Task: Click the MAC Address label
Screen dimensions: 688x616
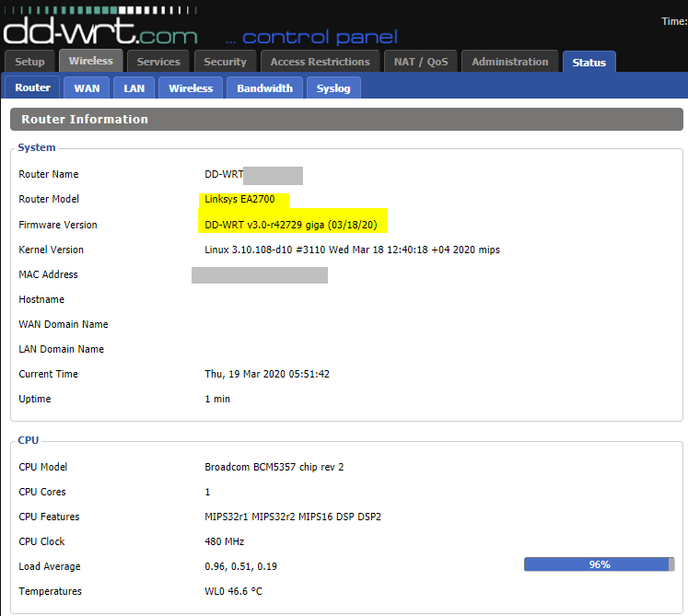Action: [x=48, y=274]
